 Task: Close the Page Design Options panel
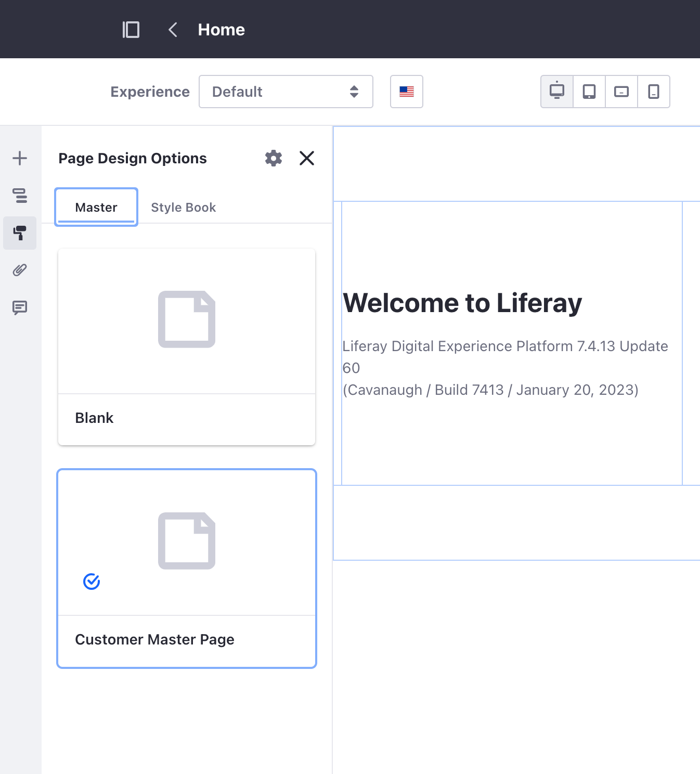(x=307, y=158)
